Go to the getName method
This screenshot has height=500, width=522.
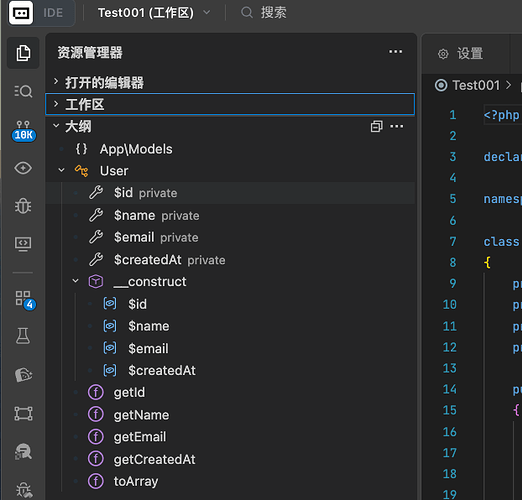[x=230, y=415]
